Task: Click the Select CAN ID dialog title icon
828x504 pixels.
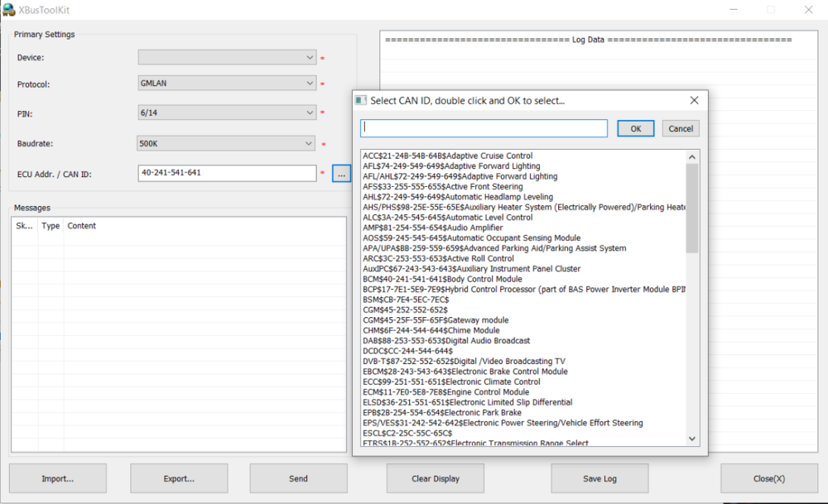Action: click(361, 99)
